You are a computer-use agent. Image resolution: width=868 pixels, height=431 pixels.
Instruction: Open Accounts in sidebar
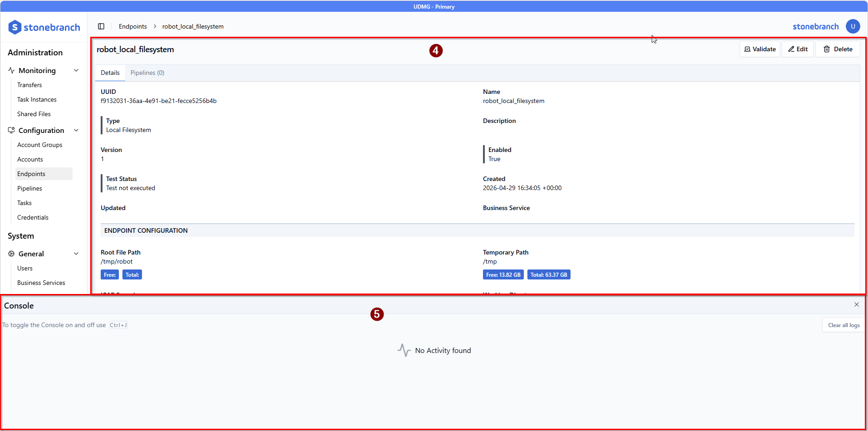click(x=30, y=159)
